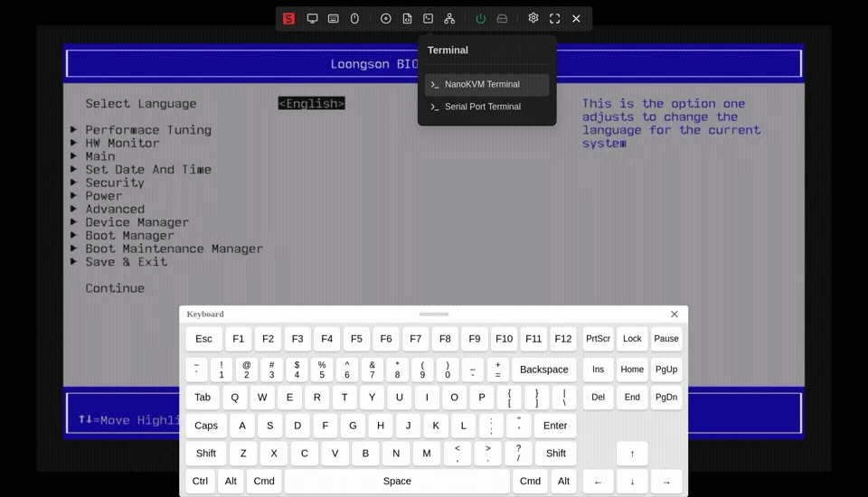Click the Del key

click(599, 398)
